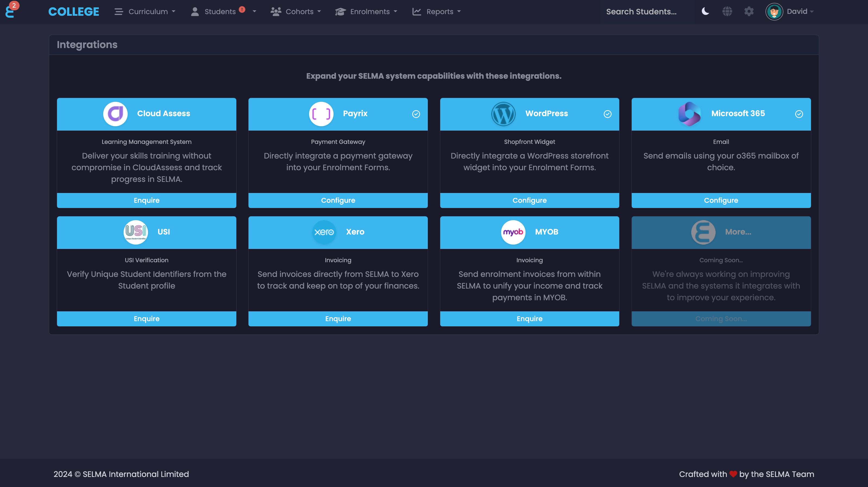This screenshot has height=487, width=868.
Task: Toggle dark mode moon icon
Action: (705, 11)
